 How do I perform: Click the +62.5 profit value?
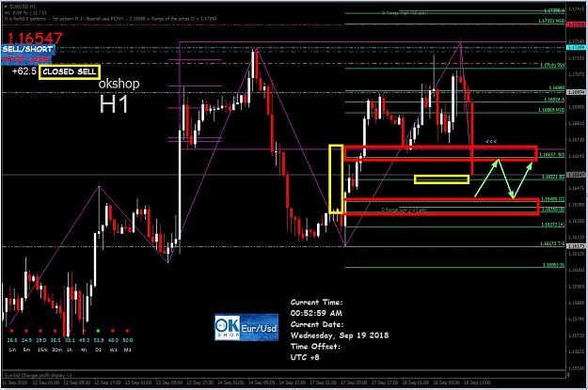pyautogui.click(x=24, y=71)
